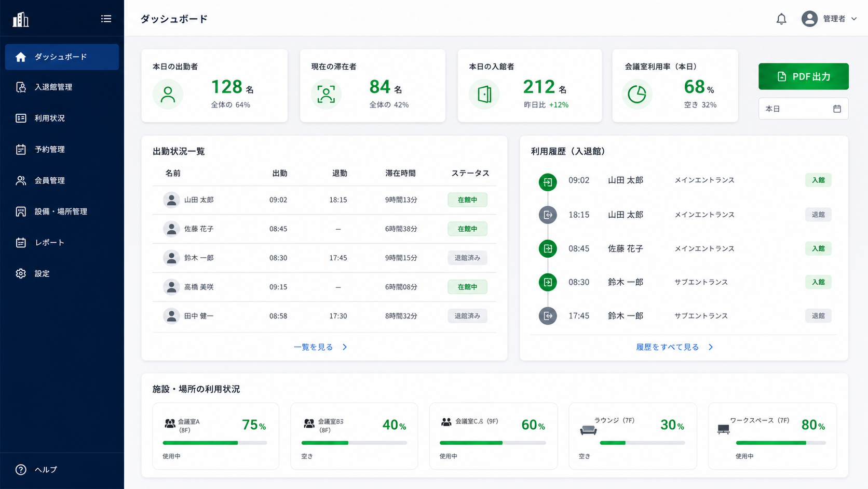The height and width of the screenshot is (489, 868).
Task: Click 08:58 check-in time for 田中 健一
Action: click(278, 316)
